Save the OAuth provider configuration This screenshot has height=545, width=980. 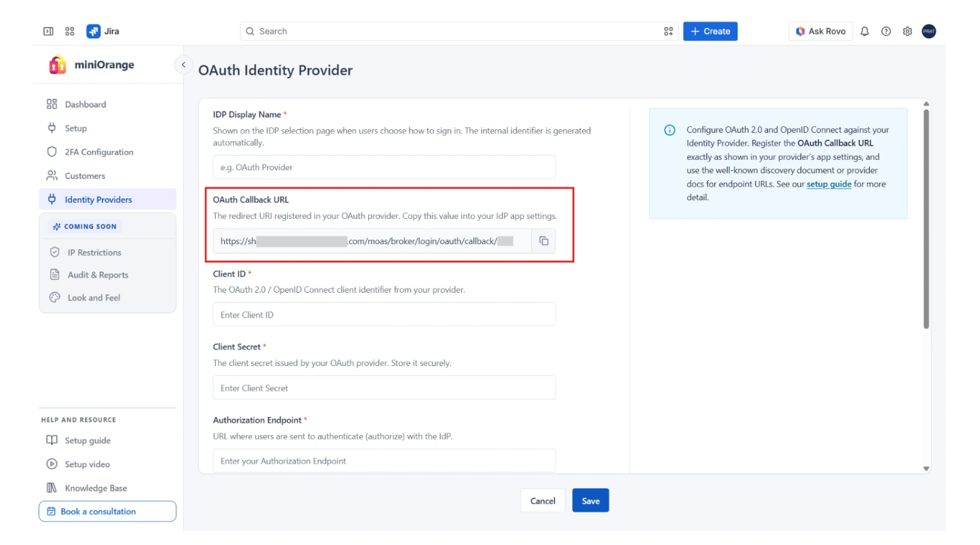point(590,501)
